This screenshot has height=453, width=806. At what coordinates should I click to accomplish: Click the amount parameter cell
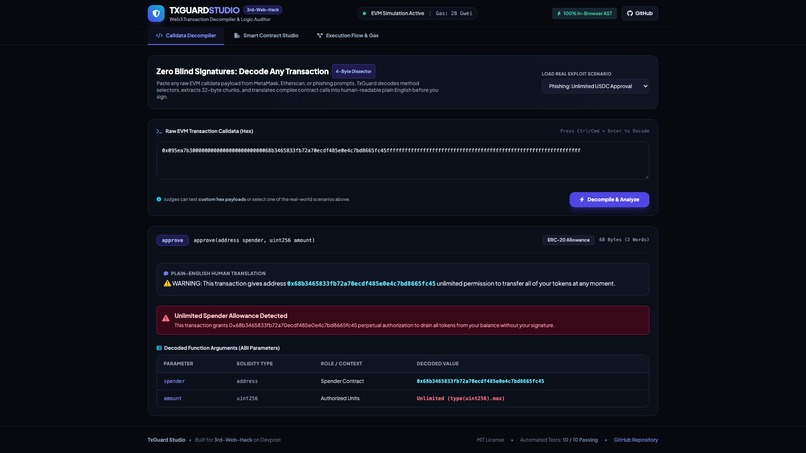(x=173, y=398)
